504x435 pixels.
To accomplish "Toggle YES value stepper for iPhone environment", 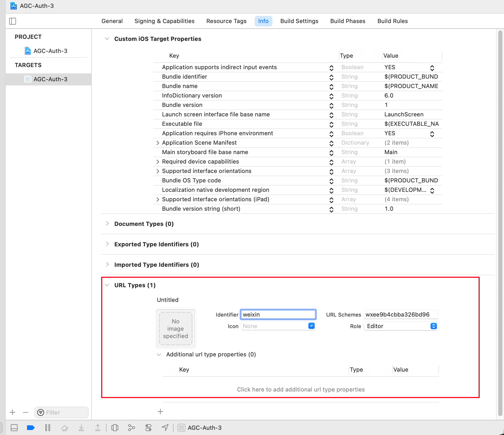I will (x=432, y=134).
